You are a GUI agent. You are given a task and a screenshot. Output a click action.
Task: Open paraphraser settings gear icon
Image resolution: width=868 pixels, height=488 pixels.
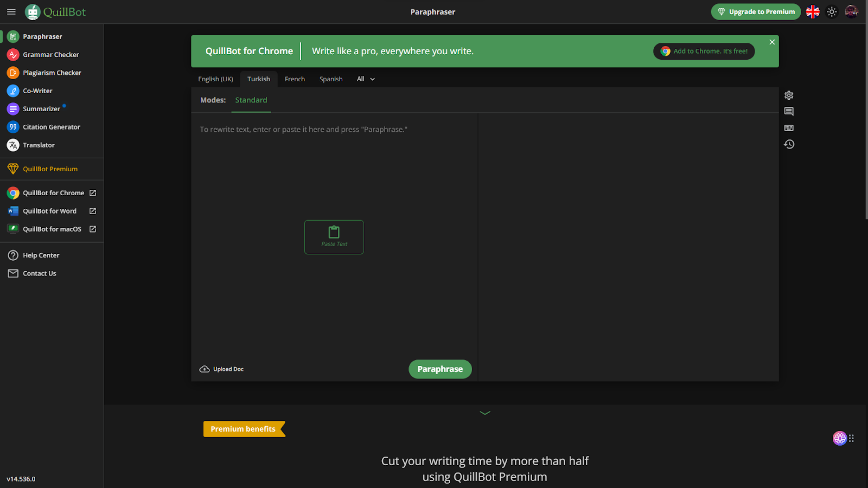tap(789, 95)
